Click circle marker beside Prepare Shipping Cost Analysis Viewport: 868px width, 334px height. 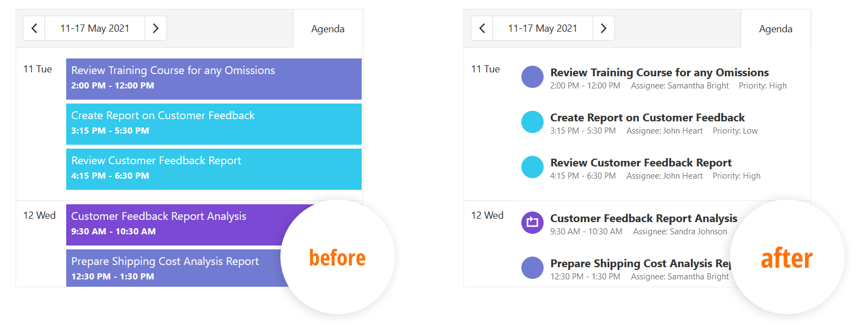coord(532,268)
